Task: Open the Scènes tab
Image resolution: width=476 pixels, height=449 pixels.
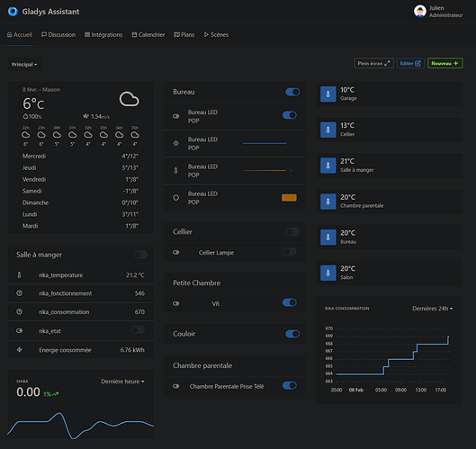Action: pos(216,34)
